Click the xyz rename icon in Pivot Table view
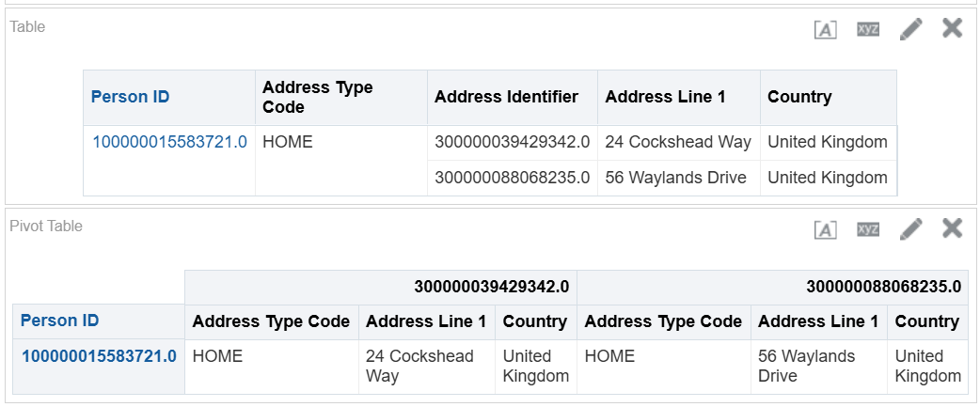Image resolution: width=980 pixels, height=407 pixels. [x=868, y=229]
